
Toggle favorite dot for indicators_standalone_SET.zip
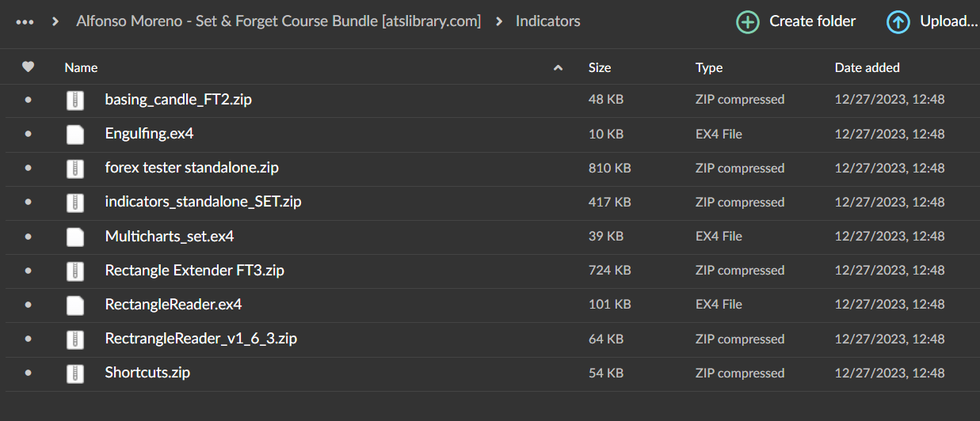click(x=29, y=203)
